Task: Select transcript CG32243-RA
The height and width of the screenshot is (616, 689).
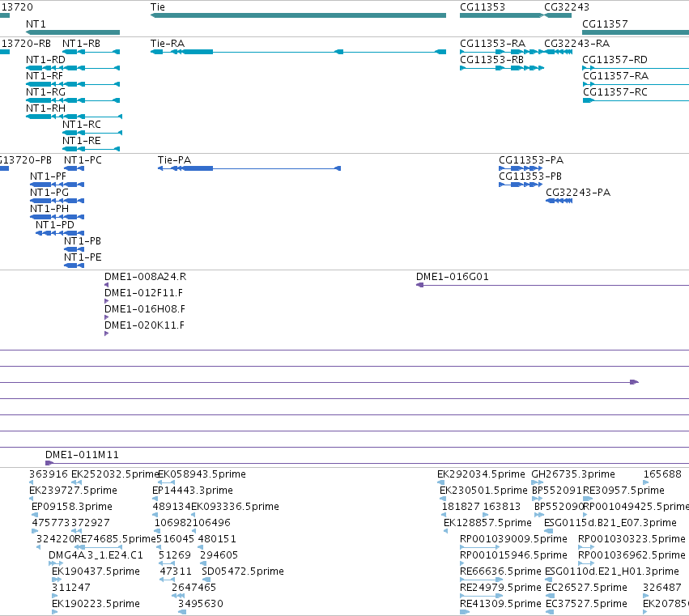Action: click(559, 52)
